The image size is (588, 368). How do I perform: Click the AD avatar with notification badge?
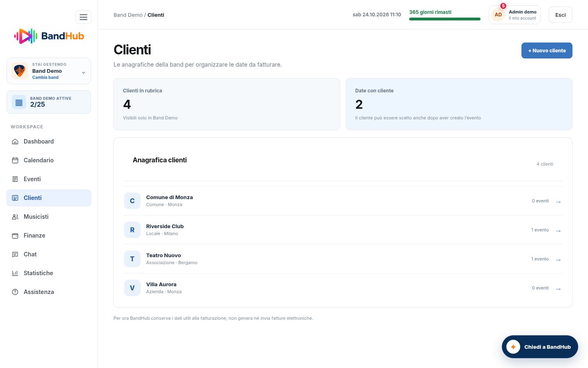[498, 15]
